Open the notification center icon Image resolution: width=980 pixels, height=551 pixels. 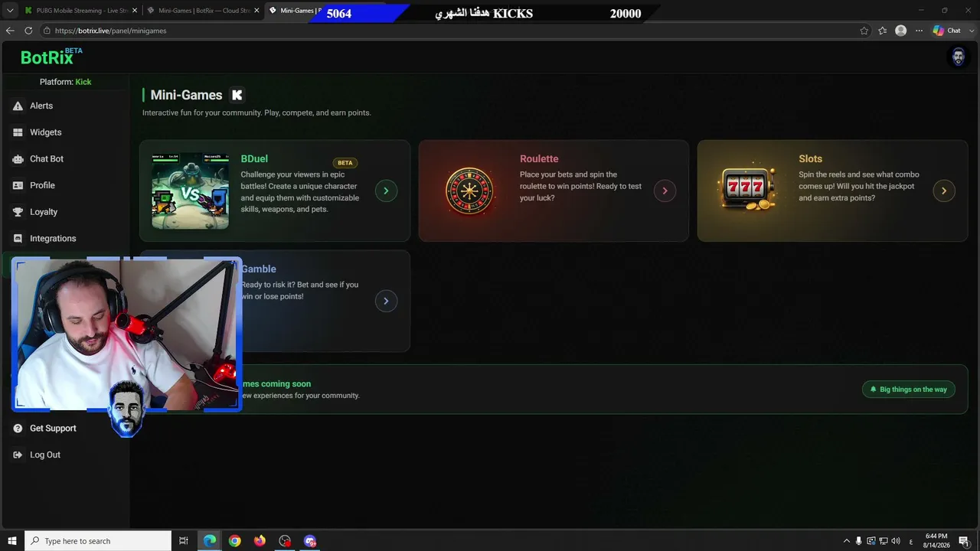pos(964,541)
